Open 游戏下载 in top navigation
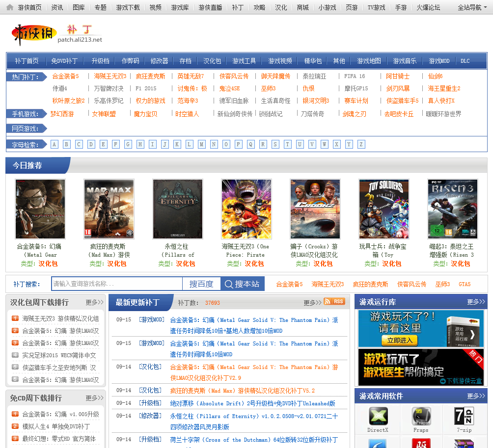Image resolution: width=493 pixels, height=448 pixels. tap(128, 7)
